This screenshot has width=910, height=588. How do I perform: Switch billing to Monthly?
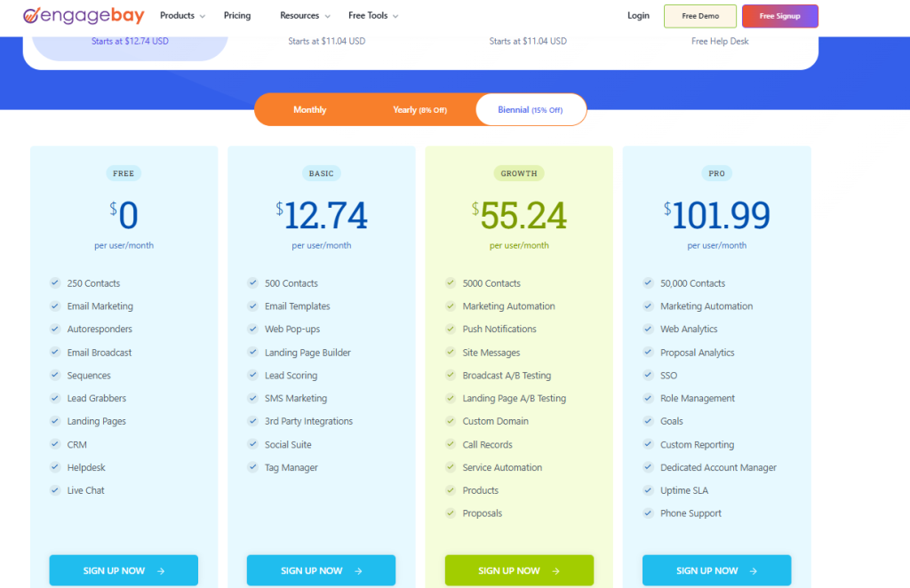(310, 109)
